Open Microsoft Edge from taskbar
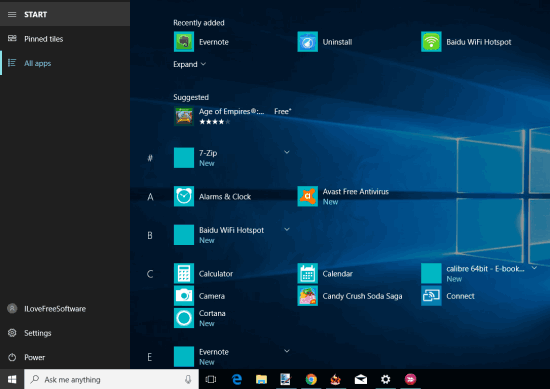 tap(237, 379)
